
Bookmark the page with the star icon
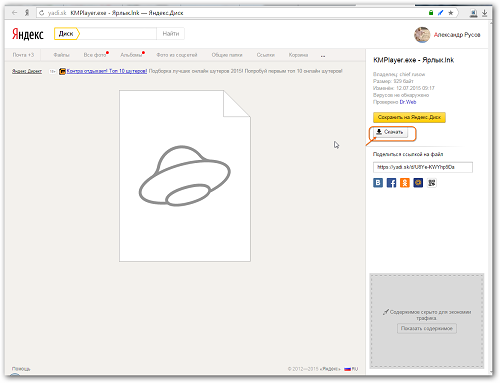pos(451,13)
